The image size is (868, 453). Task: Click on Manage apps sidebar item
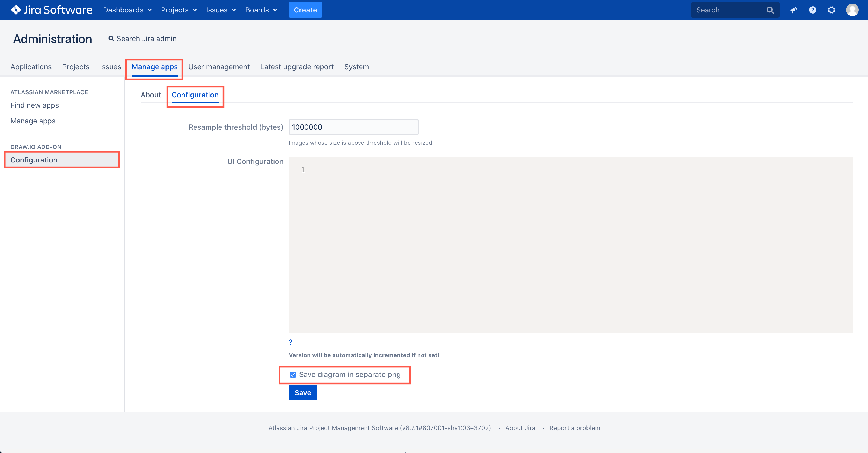coord(33,121)
